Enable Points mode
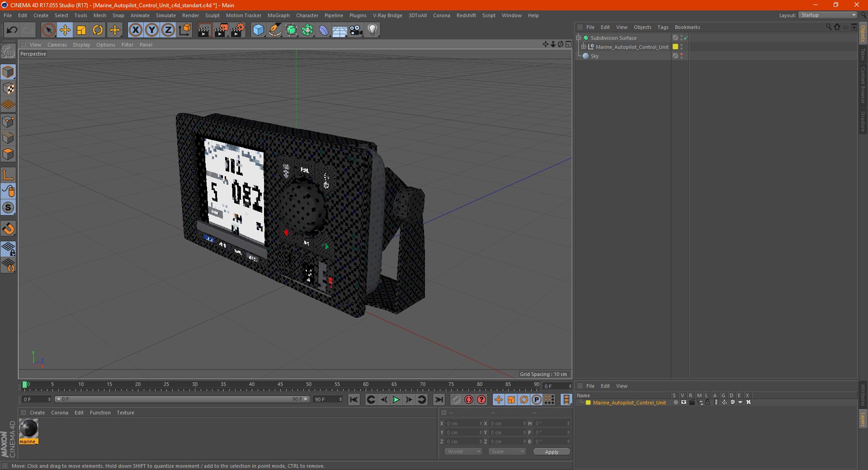The height and width of the screenshot is (470, 868). (x=9, y=122)
